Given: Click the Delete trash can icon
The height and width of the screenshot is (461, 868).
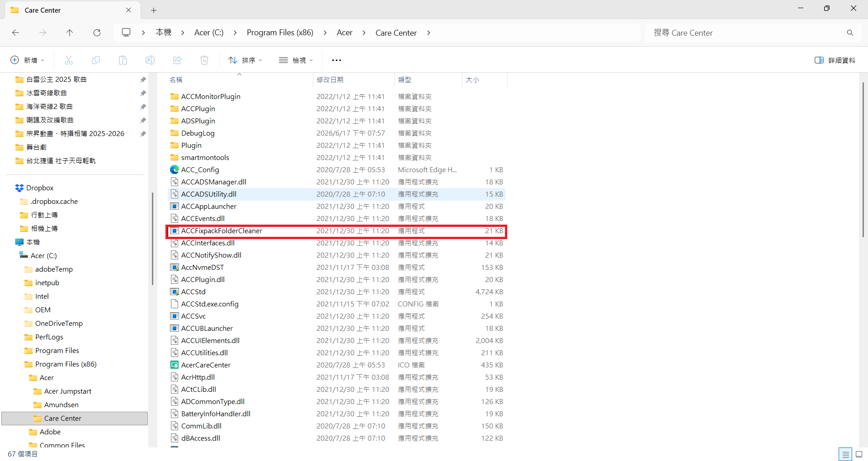Looking at the screenshot, I should click(204, 60).
